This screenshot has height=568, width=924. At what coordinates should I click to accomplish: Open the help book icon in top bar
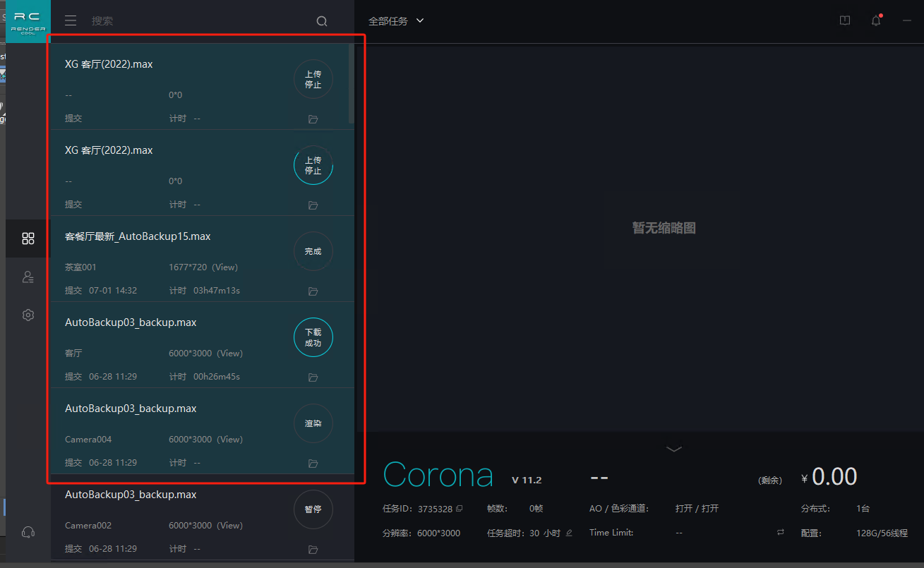point(845,21)
